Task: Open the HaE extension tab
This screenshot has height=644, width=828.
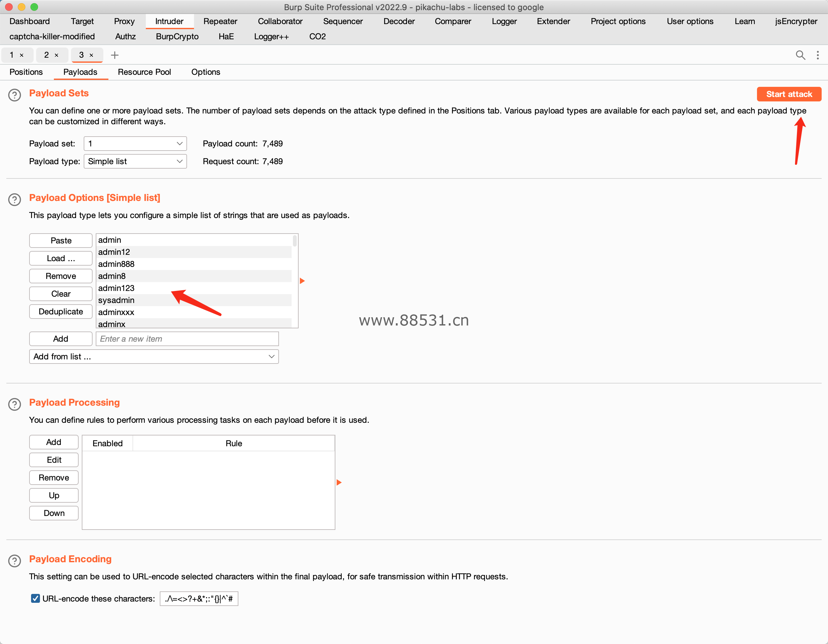Action: [226, 36]
